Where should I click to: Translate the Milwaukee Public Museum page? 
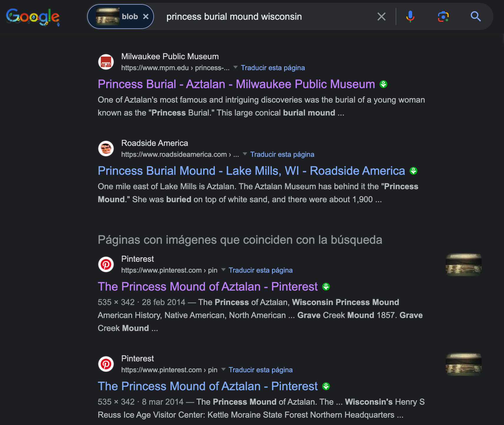coord(273,68)
